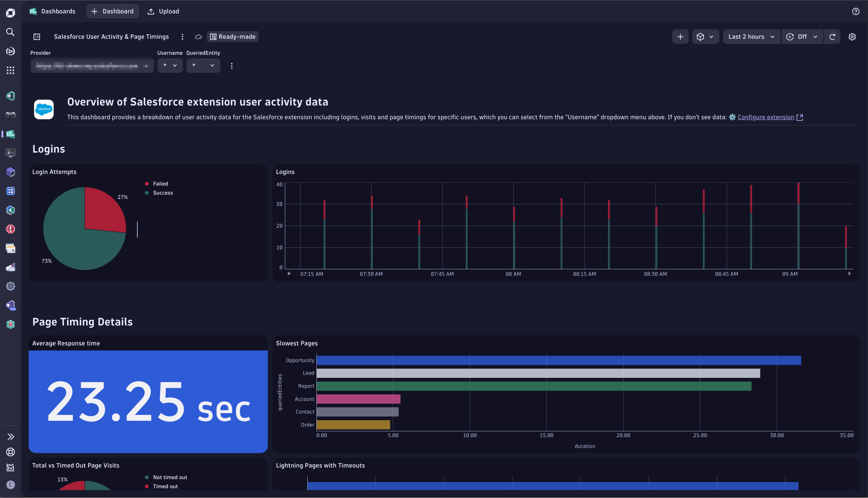The image size is (868, 498).
Task: Open the QueriedEntity variable dropdown
Action: coord(203,66)
